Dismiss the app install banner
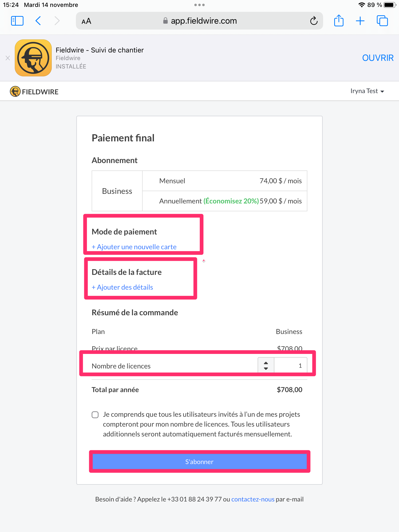The width and height of the screenshot is (399, 532). (8, 58)
